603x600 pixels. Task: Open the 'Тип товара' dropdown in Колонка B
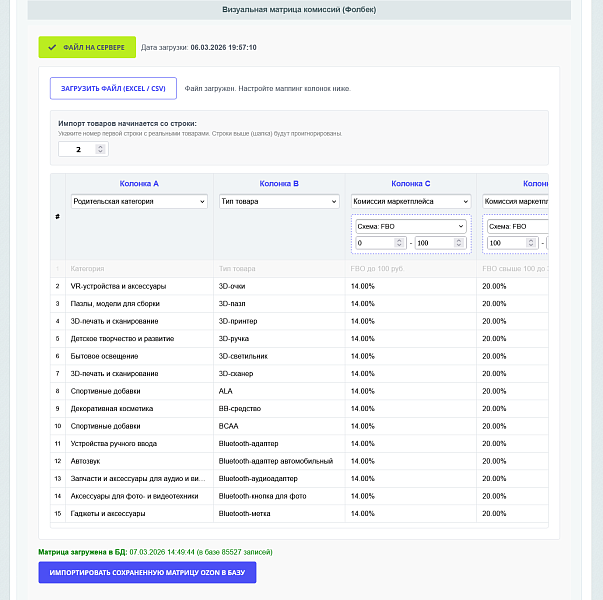(279, 202)
